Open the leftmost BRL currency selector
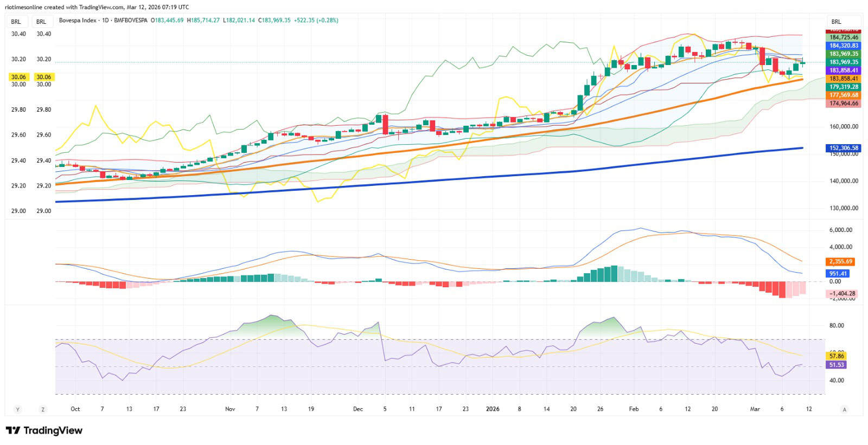 click(x=16, y=22)
